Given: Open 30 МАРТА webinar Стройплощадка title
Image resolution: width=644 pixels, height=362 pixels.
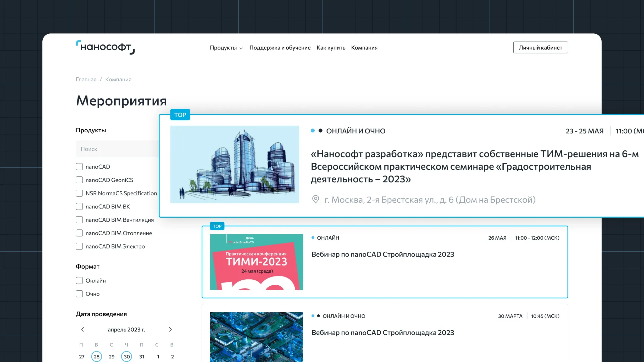Looking at the screenshot, I should [383, 333].
